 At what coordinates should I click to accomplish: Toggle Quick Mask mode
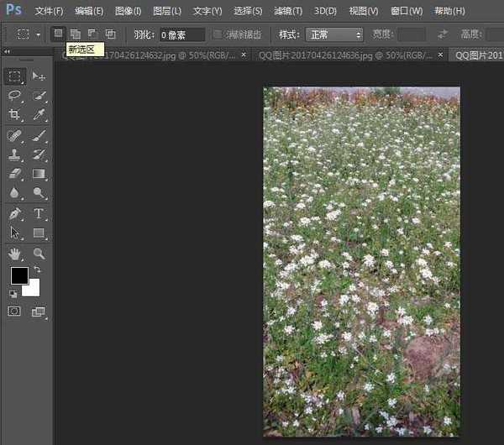click(14, 311)
